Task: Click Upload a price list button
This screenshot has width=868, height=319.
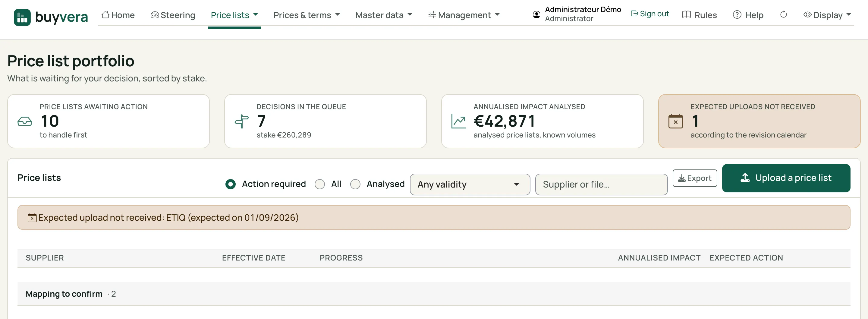Action: [x=786, y=178]
